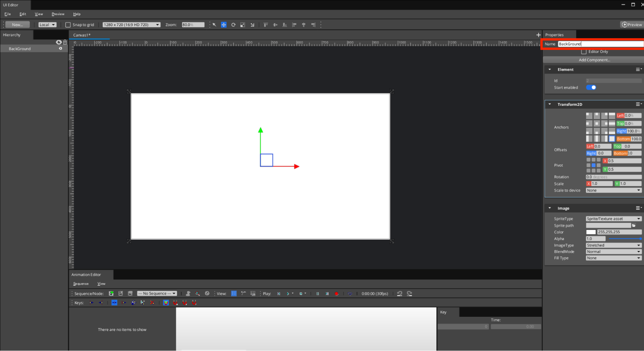Add a new canvas tab with plus
The height and width of the screenshot is (351, 644).
pyautogui.click(x=538, y=35)
